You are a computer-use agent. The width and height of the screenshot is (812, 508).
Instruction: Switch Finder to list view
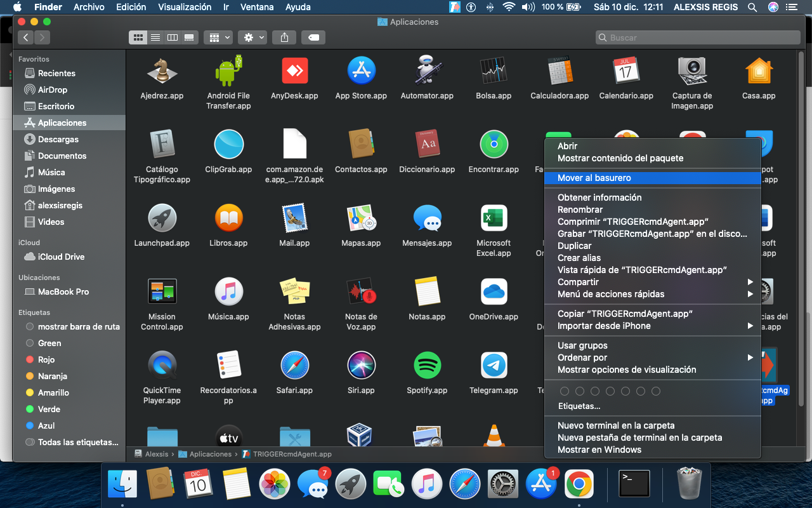coord(155,37)
